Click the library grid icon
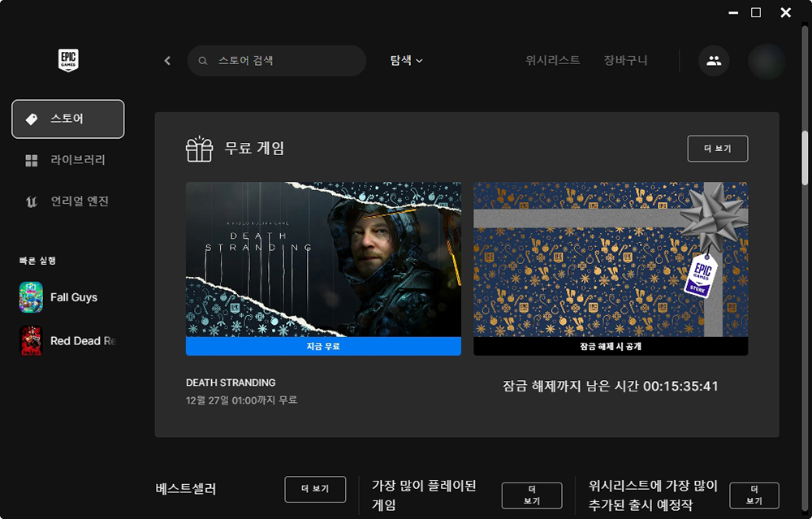Image resolution: width=812 pixels, height=519 pixels. (32, 161)
